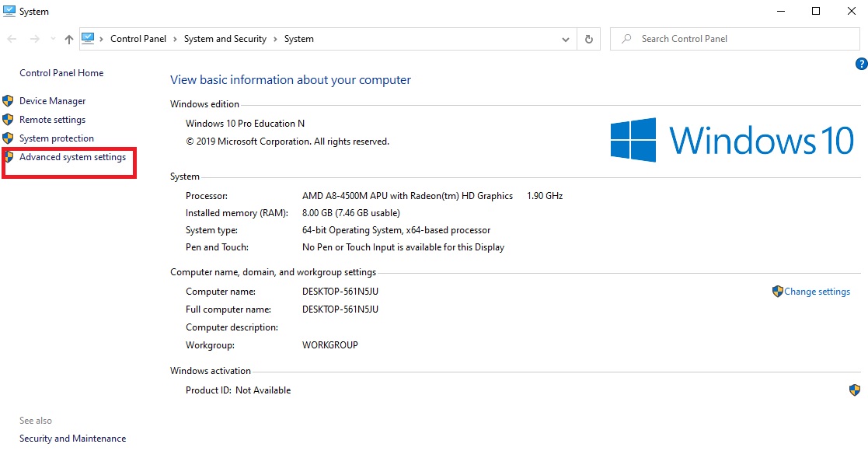The height and width of the screenshot is (458, 868).
Task: Click the Windows 10 logo
Action: point(732,139)
